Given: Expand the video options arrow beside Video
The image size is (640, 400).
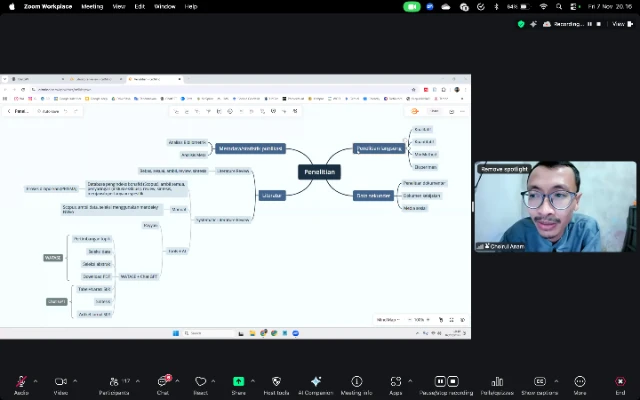Looking at the screenshot, I should pyautogui.click(x=75, y=381).
